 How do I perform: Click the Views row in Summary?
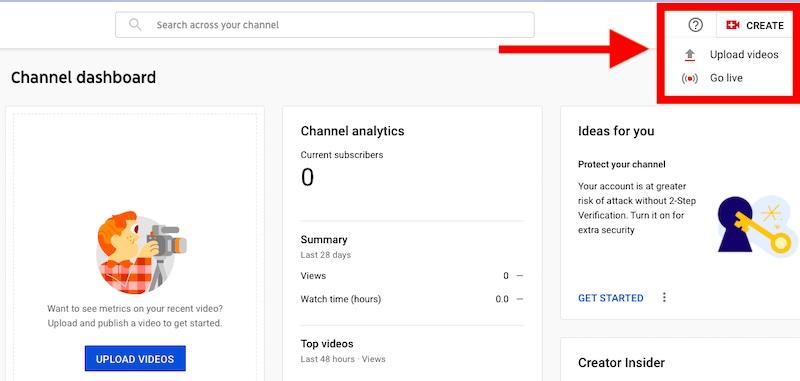412,276
